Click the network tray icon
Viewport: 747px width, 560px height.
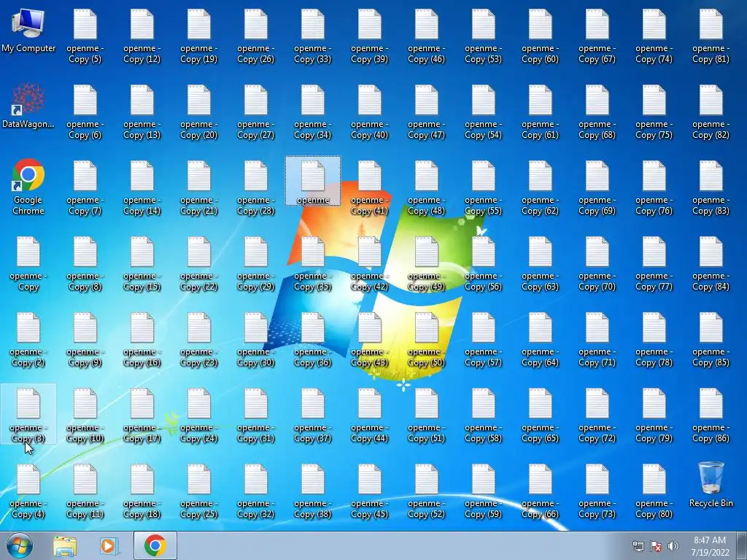pos(638,546)
